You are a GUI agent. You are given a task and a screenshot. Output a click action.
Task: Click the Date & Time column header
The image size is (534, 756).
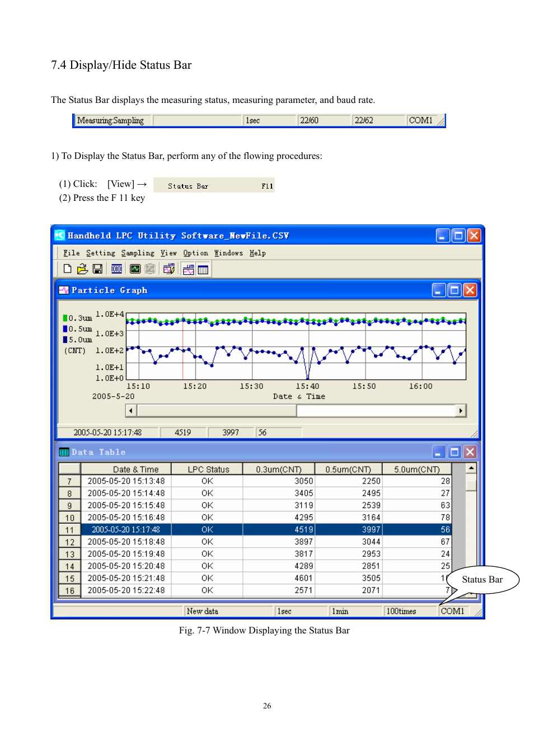[126, 469]
